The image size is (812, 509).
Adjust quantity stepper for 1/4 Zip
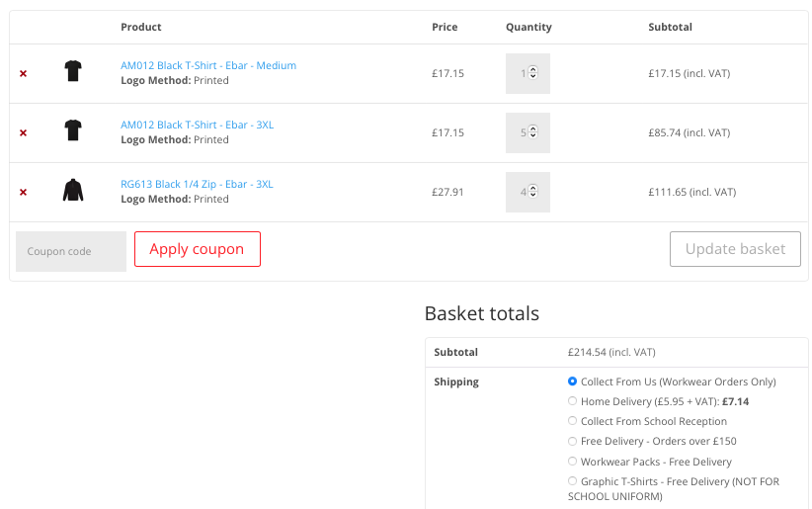pyautogui.click(x=532, y=192)
